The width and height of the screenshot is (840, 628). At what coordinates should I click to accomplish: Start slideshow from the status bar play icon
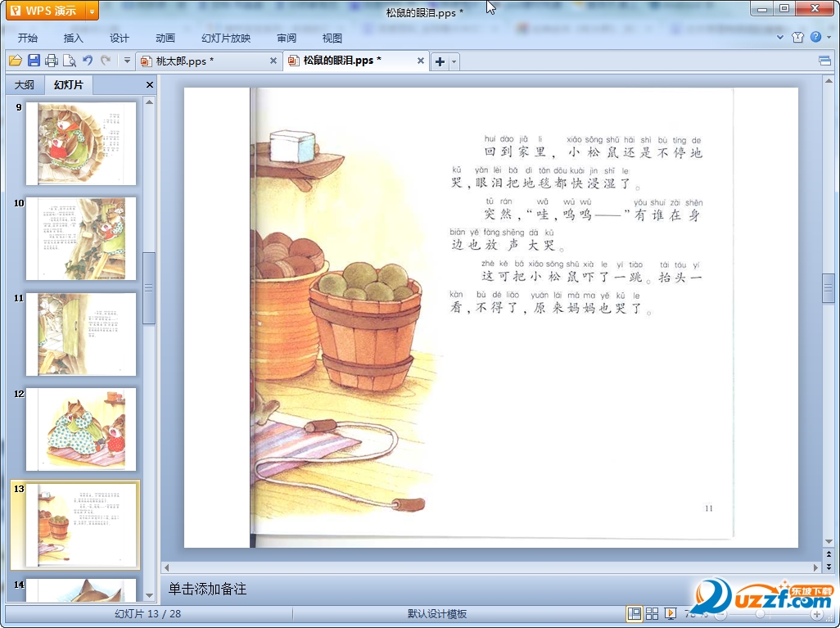671,614
